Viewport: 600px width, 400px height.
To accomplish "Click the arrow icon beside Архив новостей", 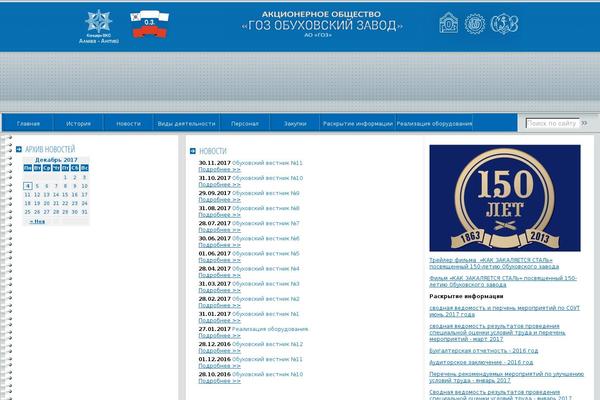I will (19, 149).
